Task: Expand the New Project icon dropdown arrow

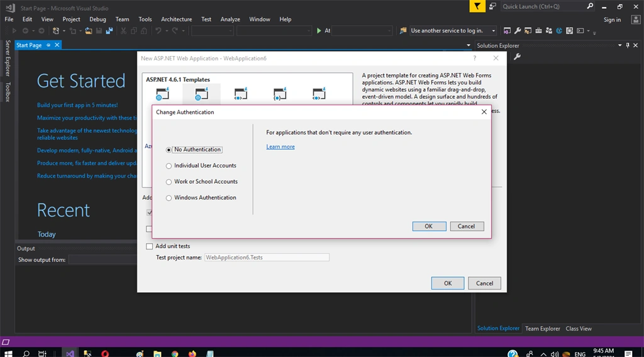Action: pos(64,31)
